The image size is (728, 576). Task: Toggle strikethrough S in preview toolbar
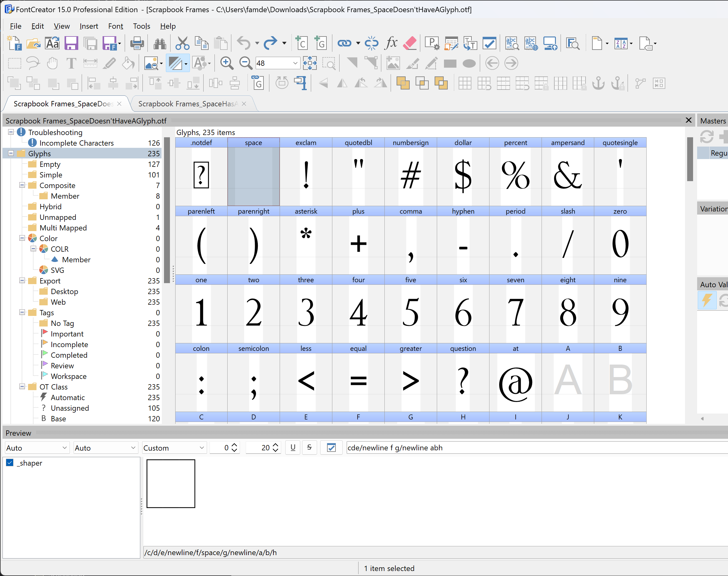309,448
